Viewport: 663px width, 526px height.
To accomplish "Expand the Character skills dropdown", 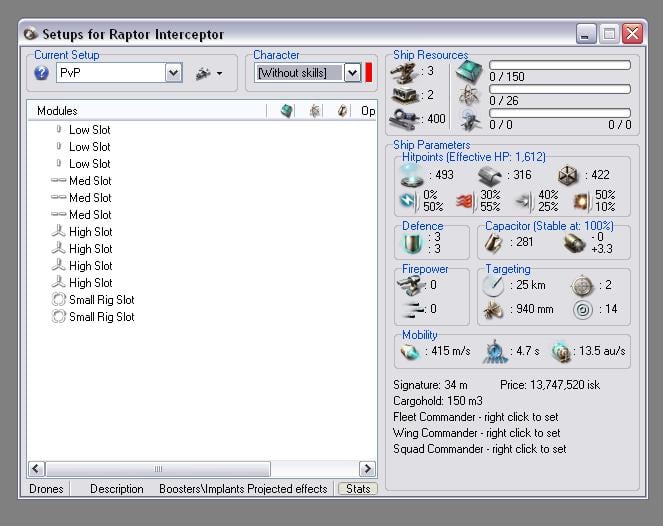I will [x=352, y=73].
